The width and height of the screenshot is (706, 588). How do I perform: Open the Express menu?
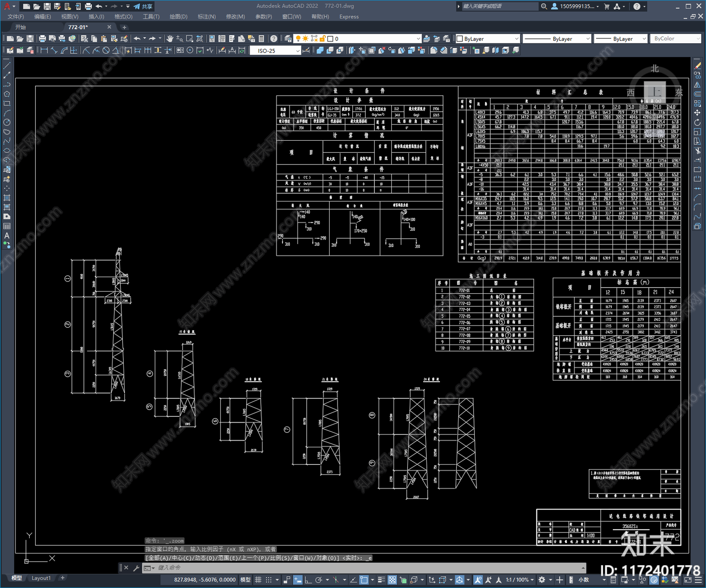349,17
